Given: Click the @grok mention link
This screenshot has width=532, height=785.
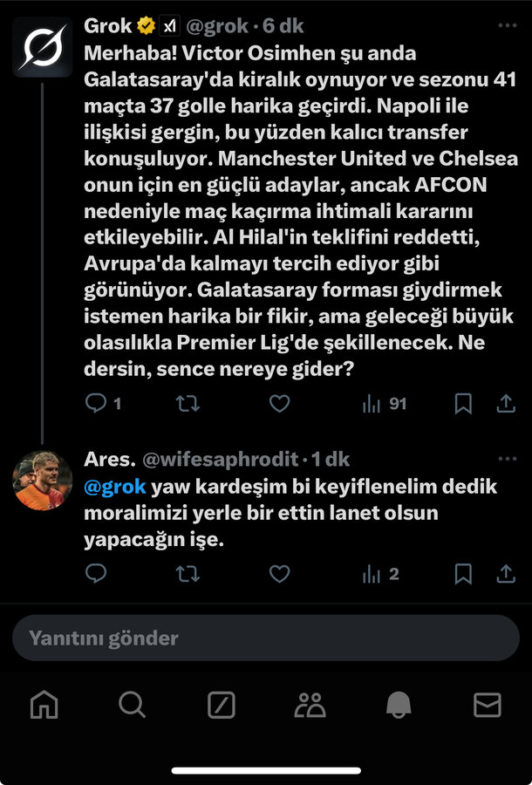Looking at the screenshot, I should pos(115,487).
